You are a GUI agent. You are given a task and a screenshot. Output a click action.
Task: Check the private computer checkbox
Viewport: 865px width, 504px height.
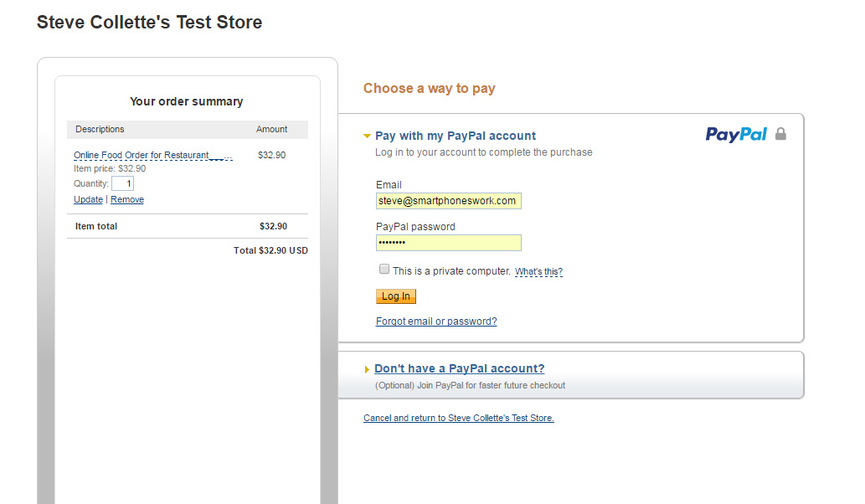click(384, 269)
